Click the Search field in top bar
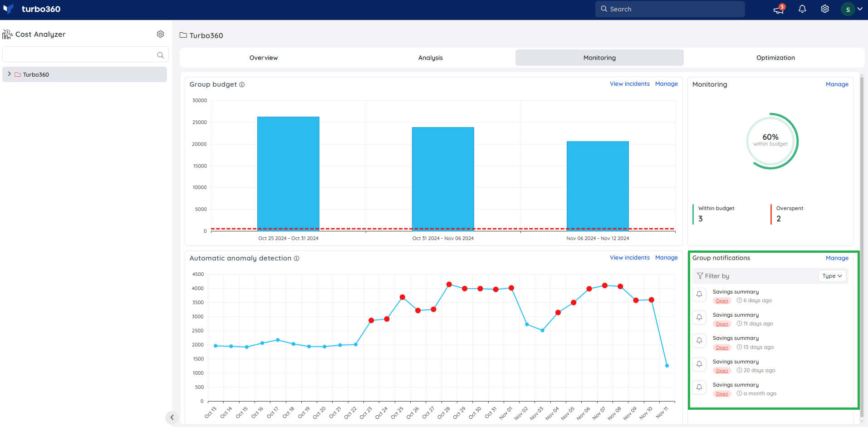 coord(670,9)
